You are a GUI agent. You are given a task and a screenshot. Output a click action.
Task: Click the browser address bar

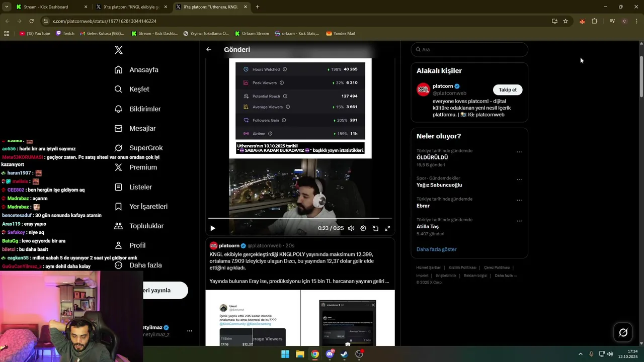pyautogui.click(x=297, y=21)
